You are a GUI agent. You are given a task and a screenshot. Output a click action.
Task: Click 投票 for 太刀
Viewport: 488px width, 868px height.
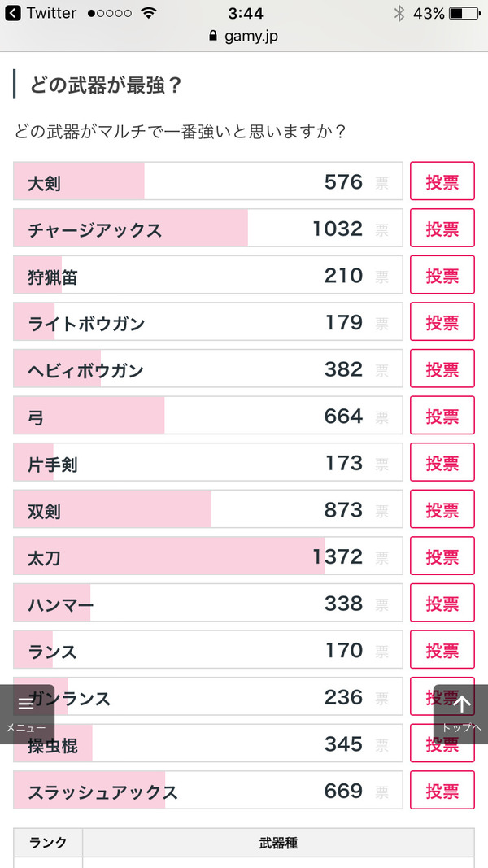point(442,556)
